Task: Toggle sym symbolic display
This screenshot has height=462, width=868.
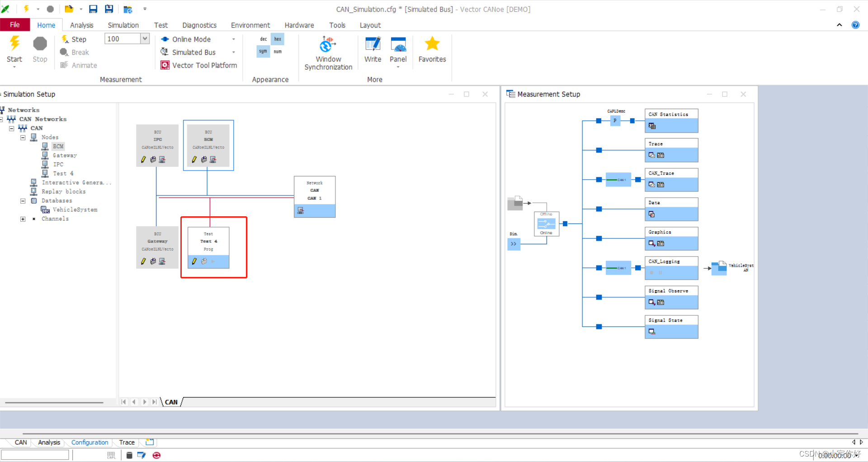Action: point(264,52)
